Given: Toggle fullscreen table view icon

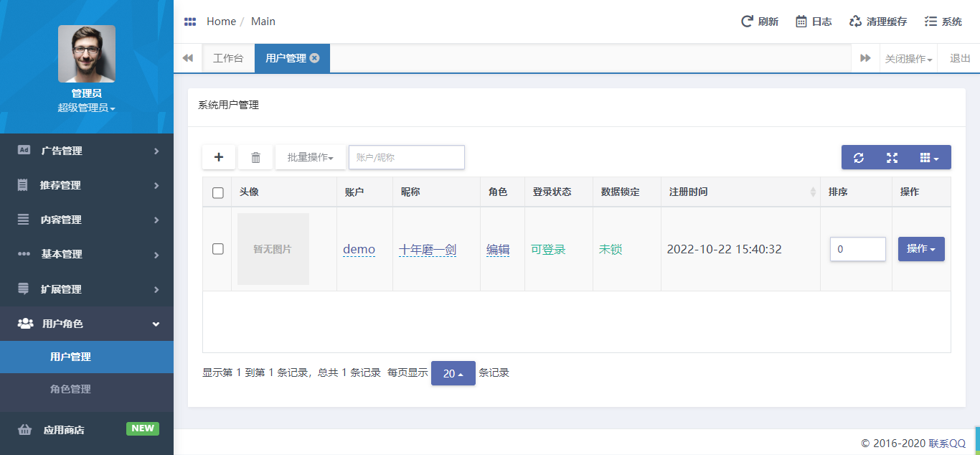Looking at the screenshot, I should [x=892, y=157].
